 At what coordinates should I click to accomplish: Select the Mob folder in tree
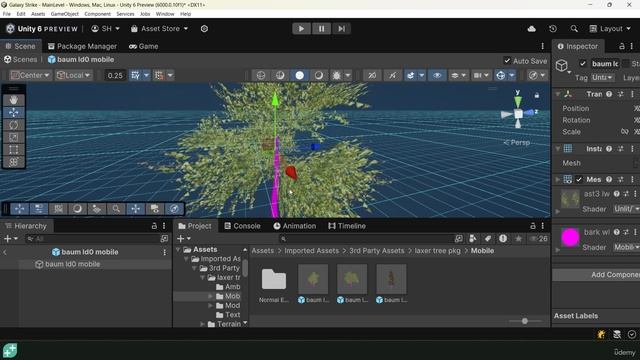228,296
